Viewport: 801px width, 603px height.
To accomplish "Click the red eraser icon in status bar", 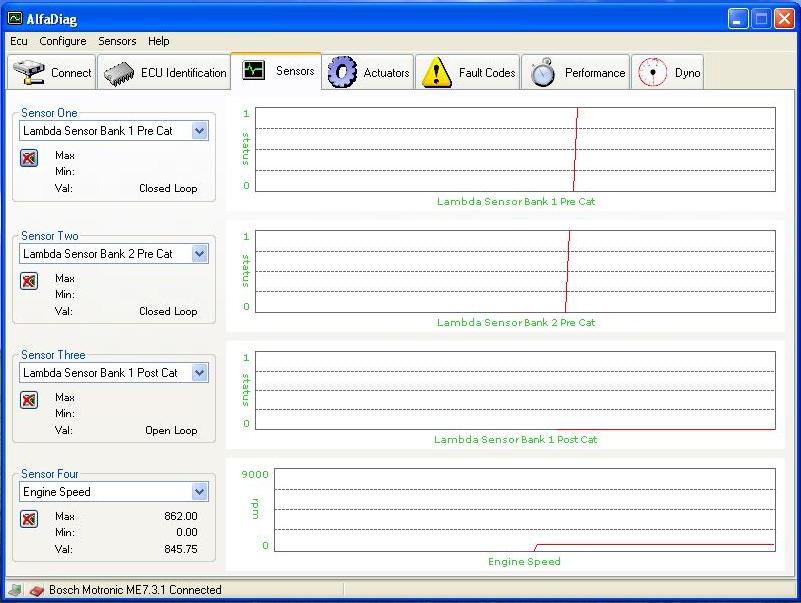I will point(36,590).
